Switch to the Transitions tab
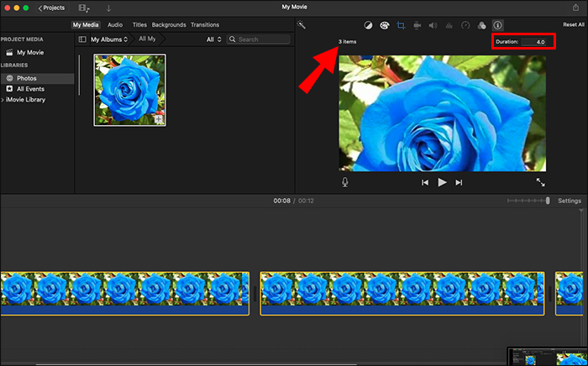The width and height of the screenshot is (588, 366). [x=206, y=25]
